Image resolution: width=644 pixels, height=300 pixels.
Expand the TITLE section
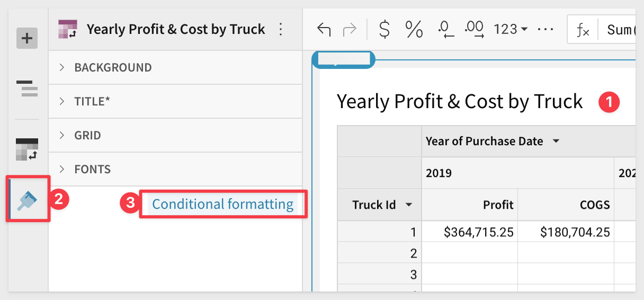tap(92, 101)
